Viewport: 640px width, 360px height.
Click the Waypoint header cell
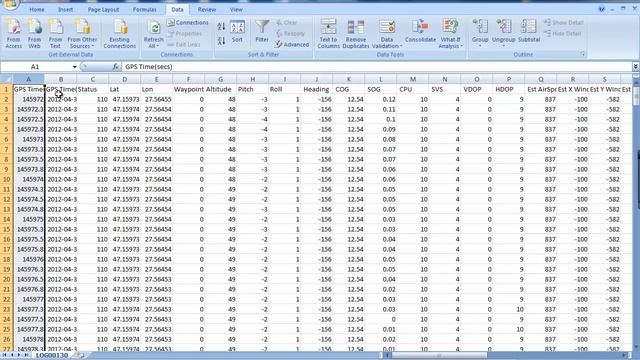[x=189, y=89]
